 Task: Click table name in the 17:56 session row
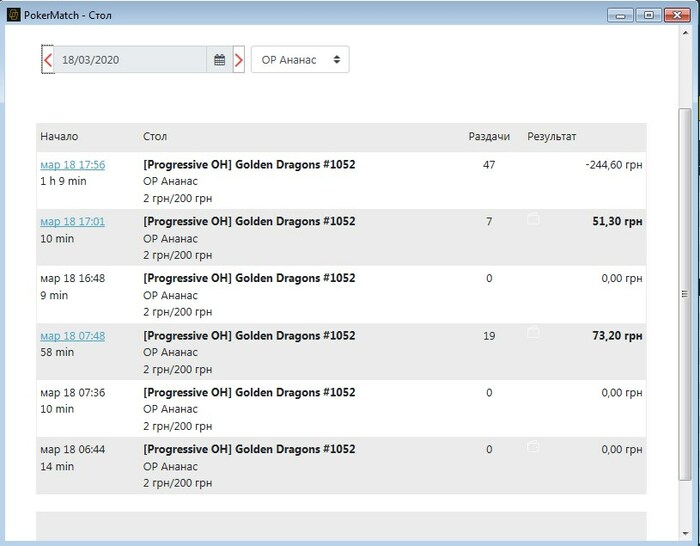pos(249,165)
